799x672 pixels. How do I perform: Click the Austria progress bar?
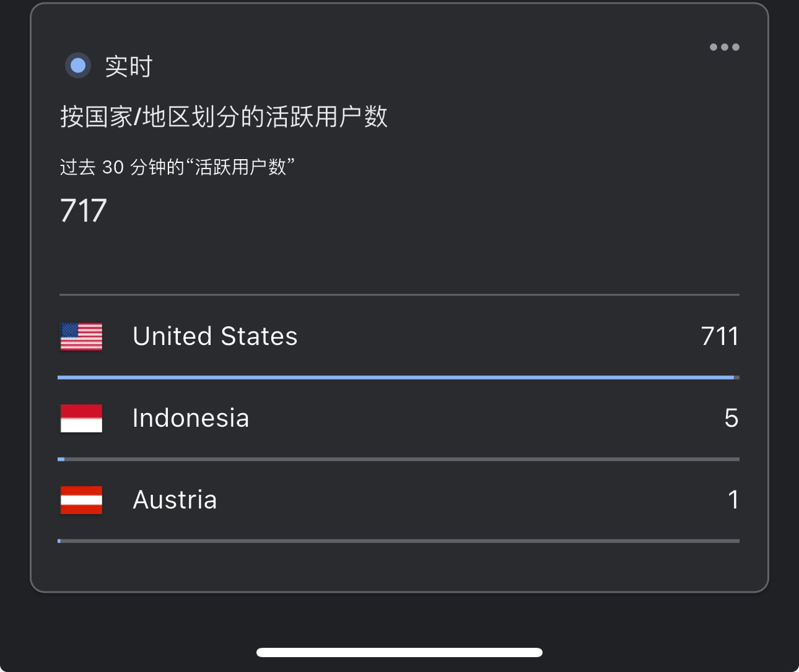[399, 541]
